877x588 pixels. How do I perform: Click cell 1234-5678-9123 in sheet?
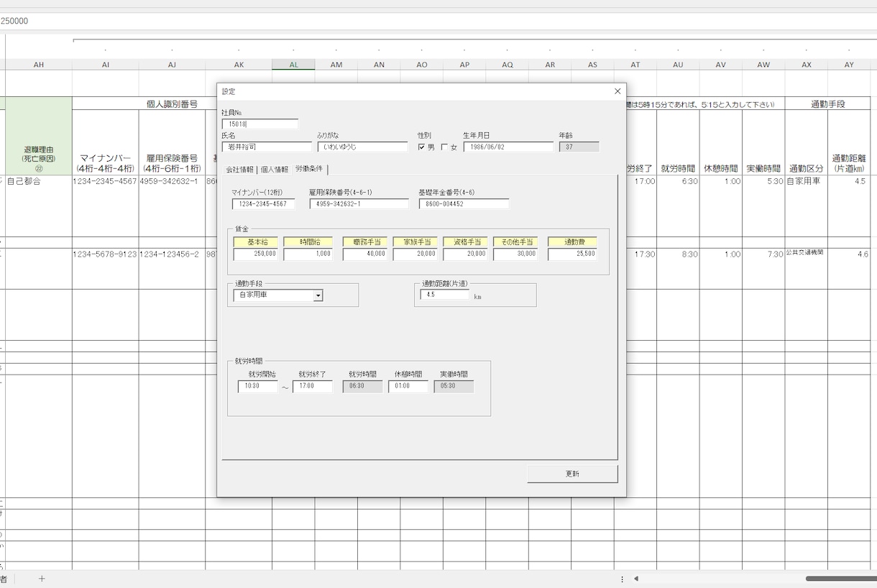point(106,269)
